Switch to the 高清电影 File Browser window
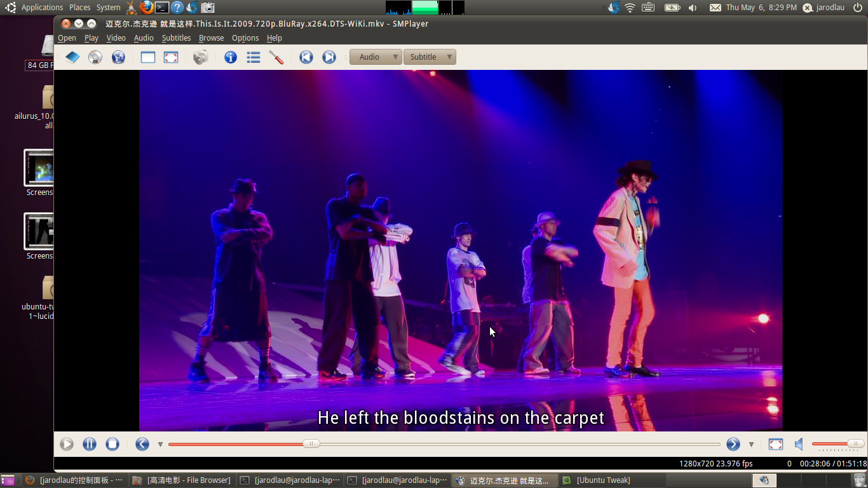The image size is (868, 488). (x=182, y=480)
